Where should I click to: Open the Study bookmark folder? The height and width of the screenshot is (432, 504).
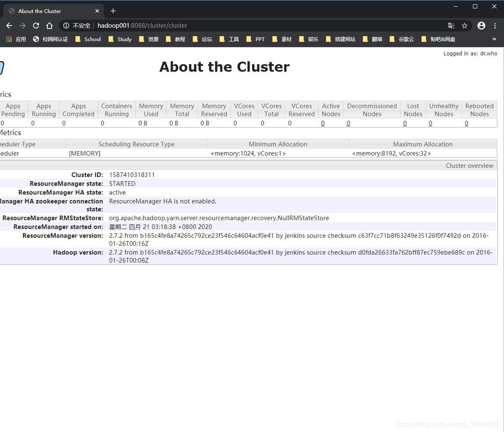120,39
